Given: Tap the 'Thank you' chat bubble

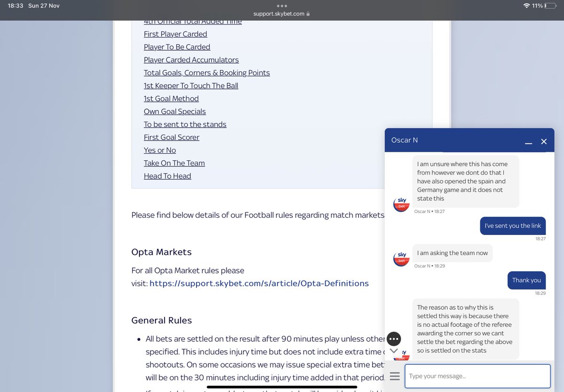Looking at the screenshot, I should pyautogui.click(x=526, y=280).
